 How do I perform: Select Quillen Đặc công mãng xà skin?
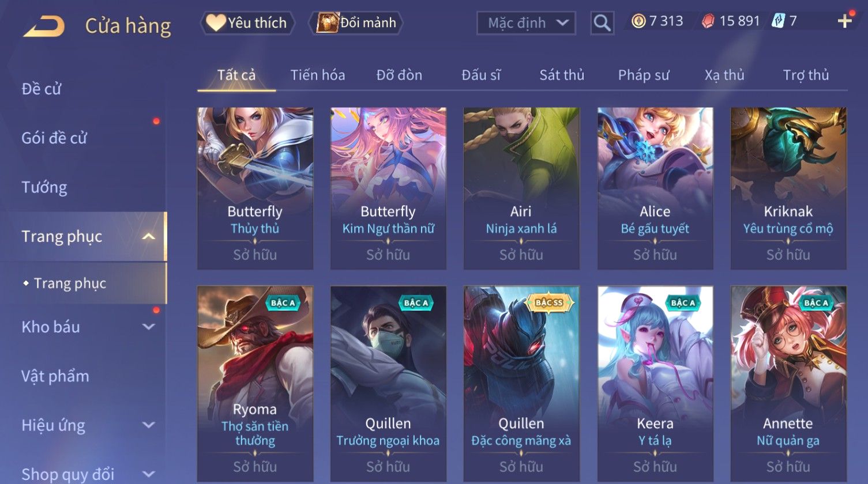(521, 384)
